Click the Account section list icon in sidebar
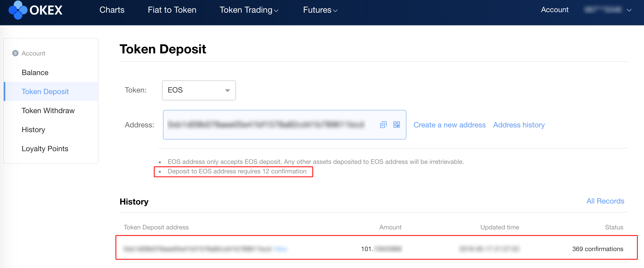This screenshot has width=644, height=268. point(15,53)
